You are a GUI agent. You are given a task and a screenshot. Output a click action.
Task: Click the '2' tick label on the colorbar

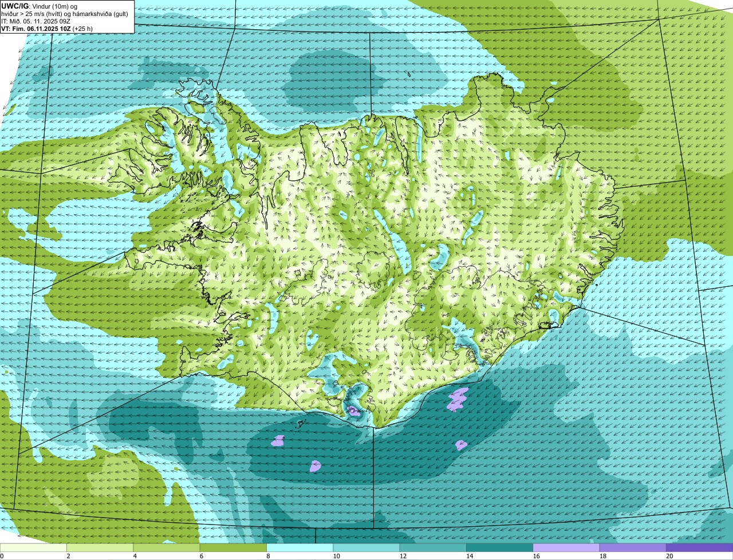(x=68, y=556)
